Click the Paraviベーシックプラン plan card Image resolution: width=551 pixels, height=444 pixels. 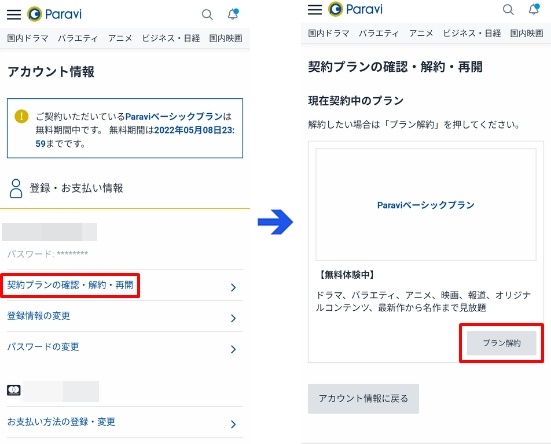(426, 204)
